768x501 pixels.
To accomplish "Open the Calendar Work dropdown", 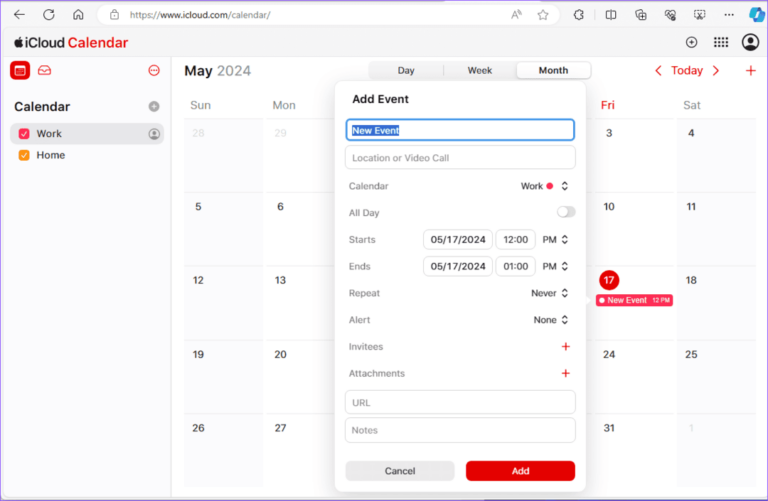I will (x=545, y=186).
